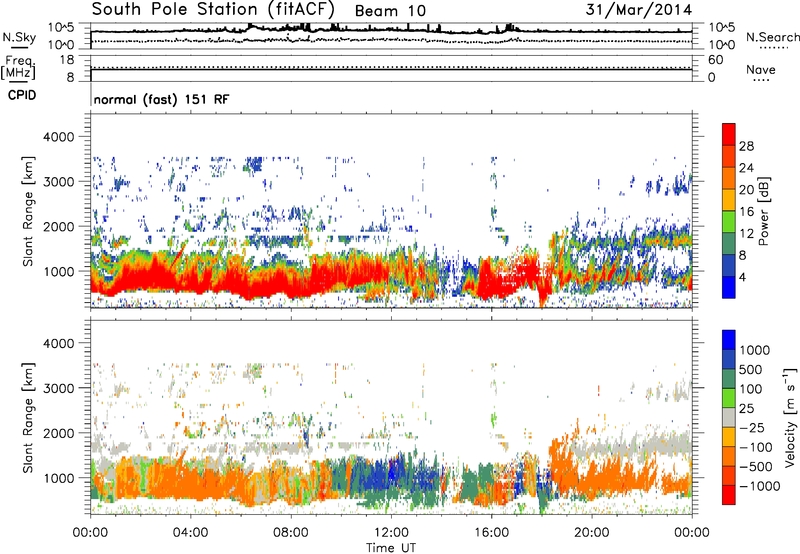Click the 'Slant Range [km]' label of the velocity plot

point(28,418)
